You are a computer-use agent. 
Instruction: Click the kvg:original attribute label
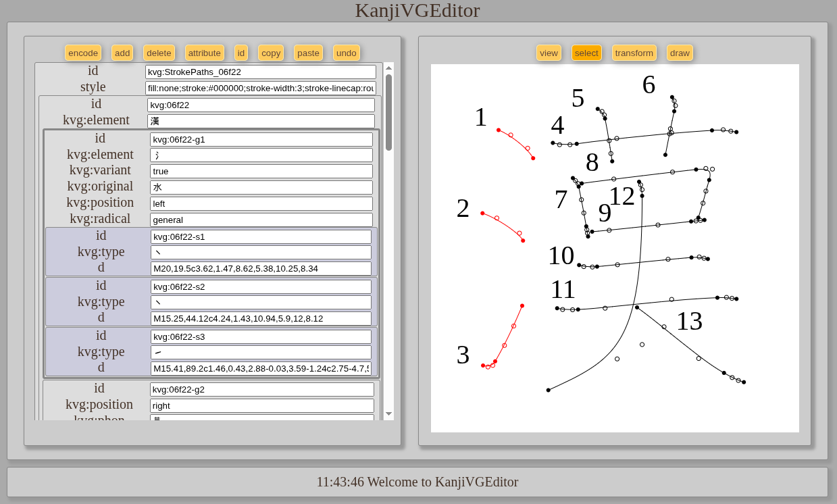(x=100, y=186)
